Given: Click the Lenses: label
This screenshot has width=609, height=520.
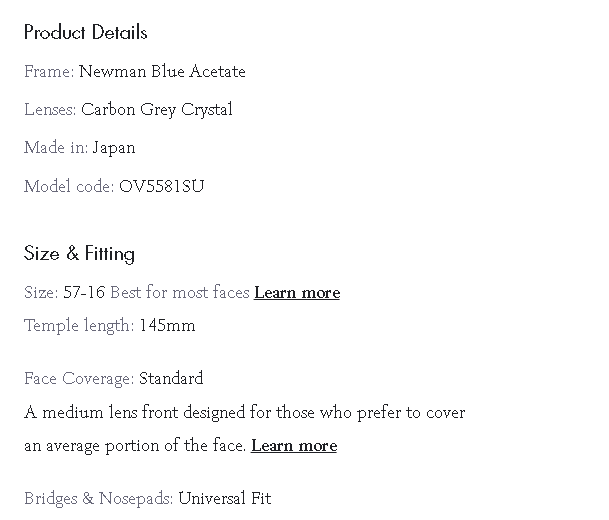Looking at the screenshot, I should (50, 110).
